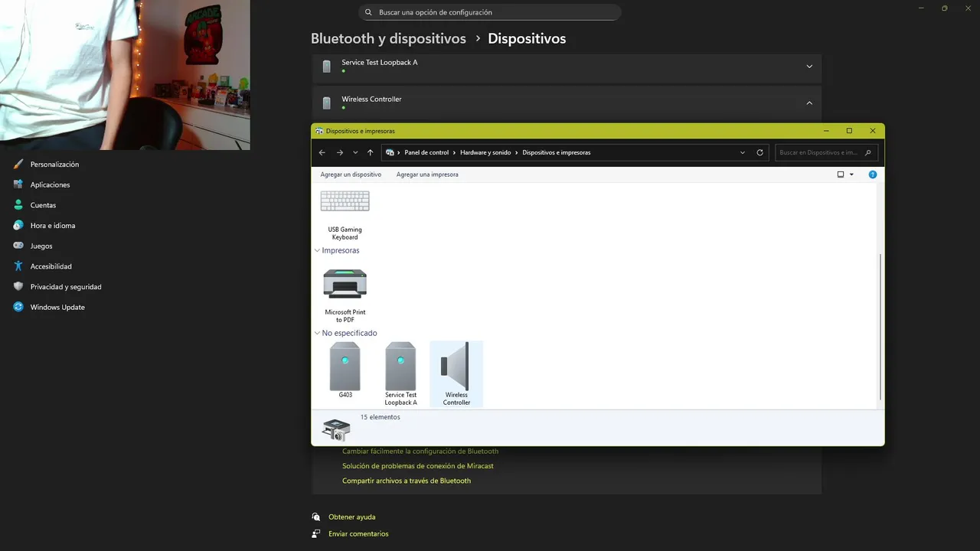Click Compartir archivos a través de Bluetooth
This screenshot has height=551, width=980.
407,481
